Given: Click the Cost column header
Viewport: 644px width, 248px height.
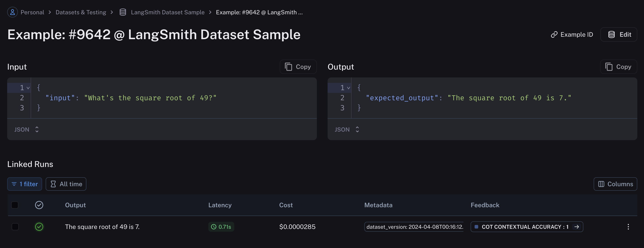Looking at the screenshot, I should click(x=286, y=205).
